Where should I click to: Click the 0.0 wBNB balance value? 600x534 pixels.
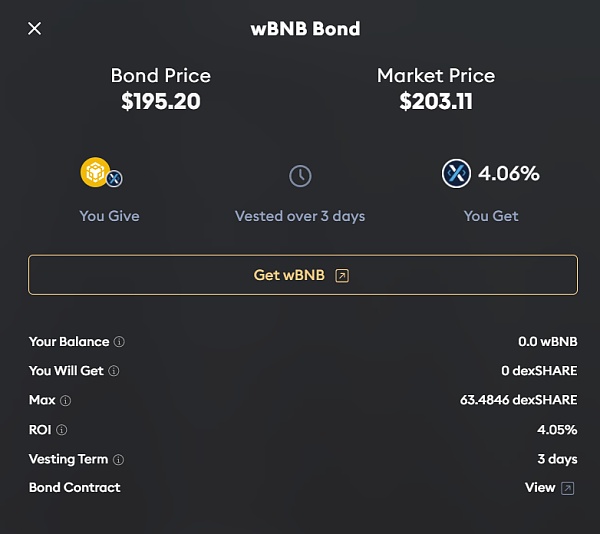(x=548, y=342)
